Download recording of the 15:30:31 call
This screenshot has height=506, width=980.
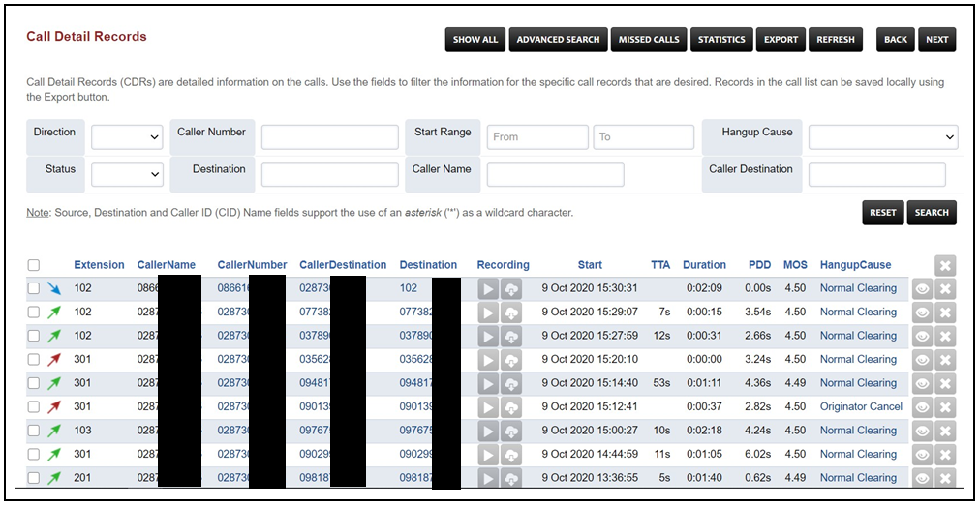click(510, 288)
